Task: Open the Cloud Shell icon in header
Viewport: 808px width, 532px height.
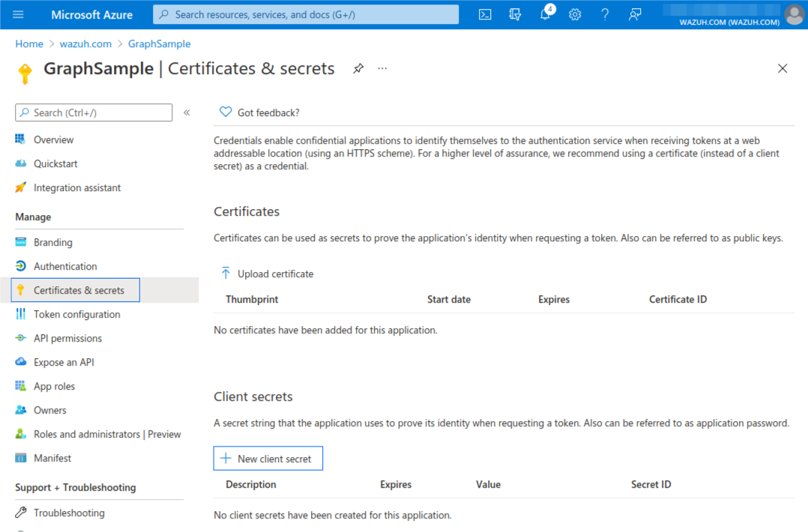Action: [485, 14]
